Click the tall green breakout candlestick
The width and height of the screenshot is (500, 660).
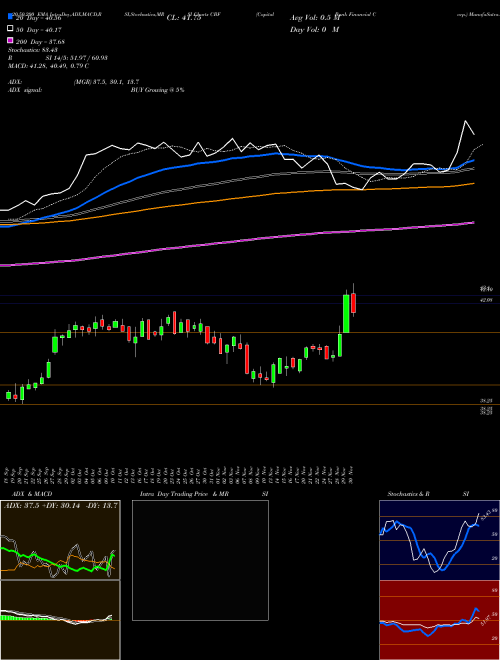point(346,314)
